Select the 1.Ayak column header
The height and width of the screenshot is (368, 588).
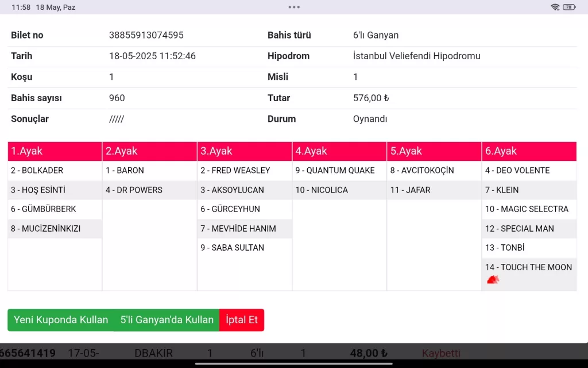pos(55,151)
